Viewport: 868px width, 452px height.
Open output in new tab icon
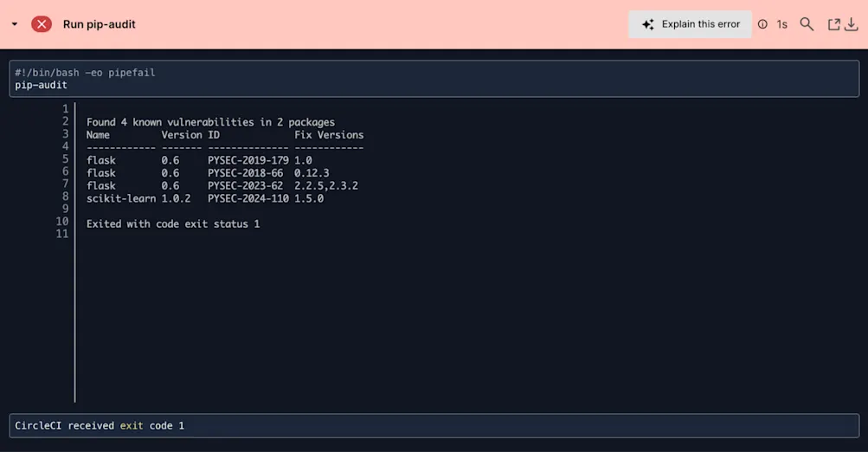[x=833, y=24]
